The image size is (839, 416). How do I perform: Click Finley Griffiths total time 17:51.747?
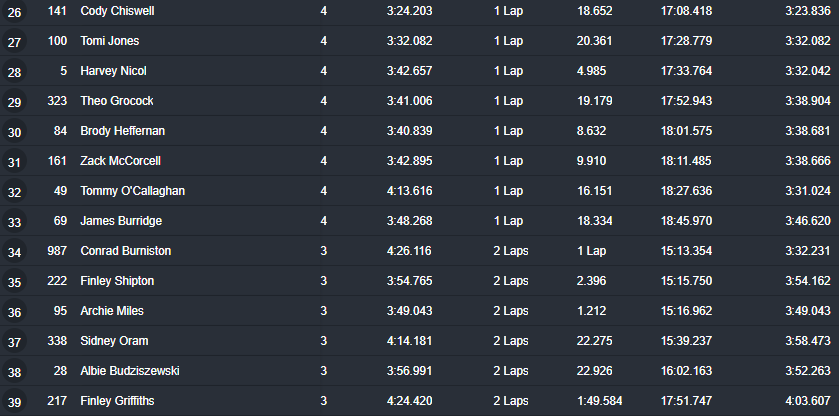686,401
